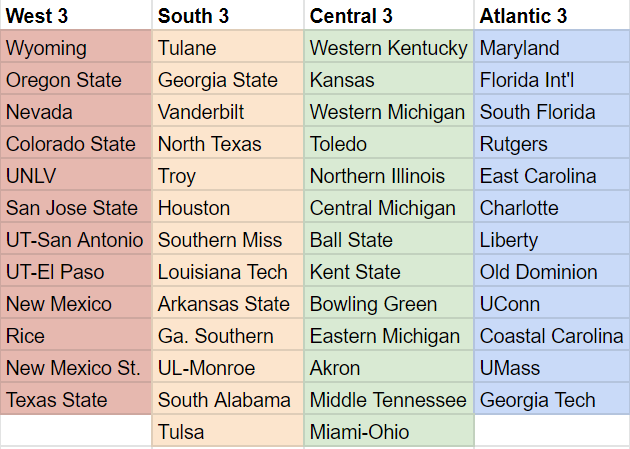Image resolution: width=630 pixels, height=449 pixels.
Task: Click the Central 3 column header
Action: pos(389,15)
